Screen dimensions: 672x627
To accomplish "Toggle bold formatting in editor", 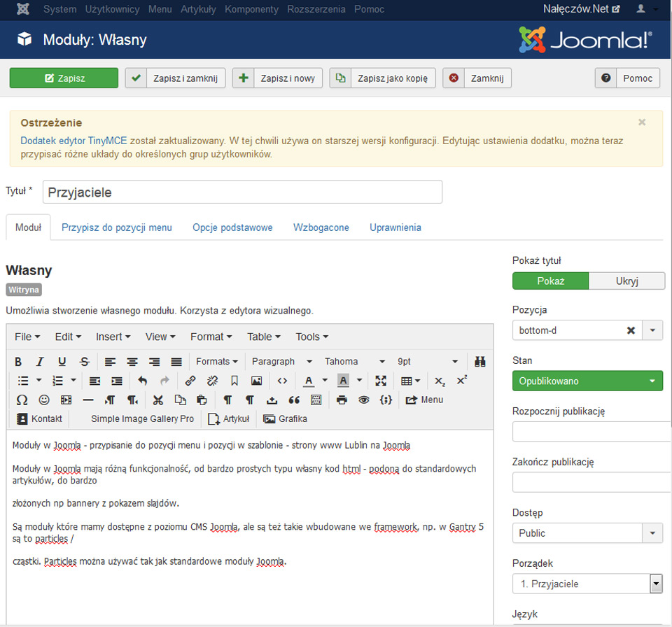I will [18, 361].
